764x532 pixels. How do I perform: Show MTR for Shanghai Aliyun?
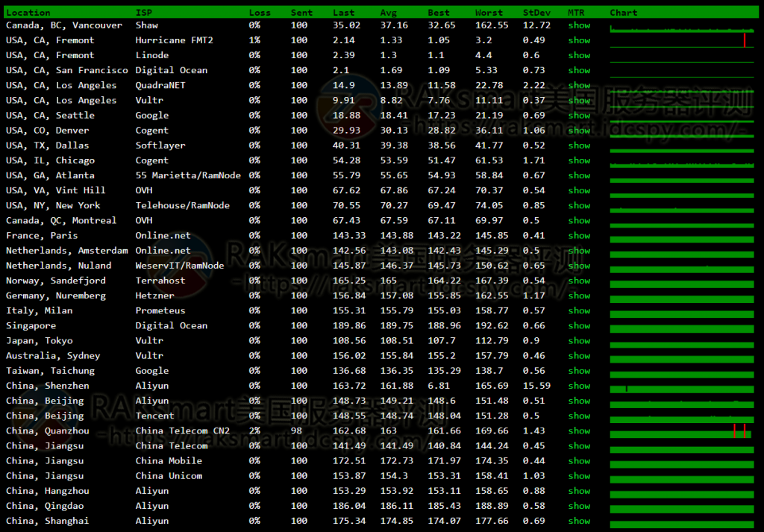(x=579, y=521)
